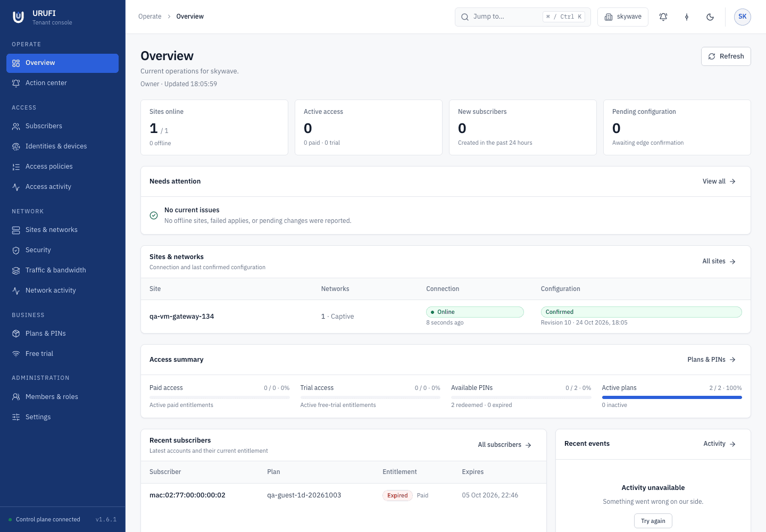
Task: Click the Free trial wifi icon
Action: tap(16, 354)
